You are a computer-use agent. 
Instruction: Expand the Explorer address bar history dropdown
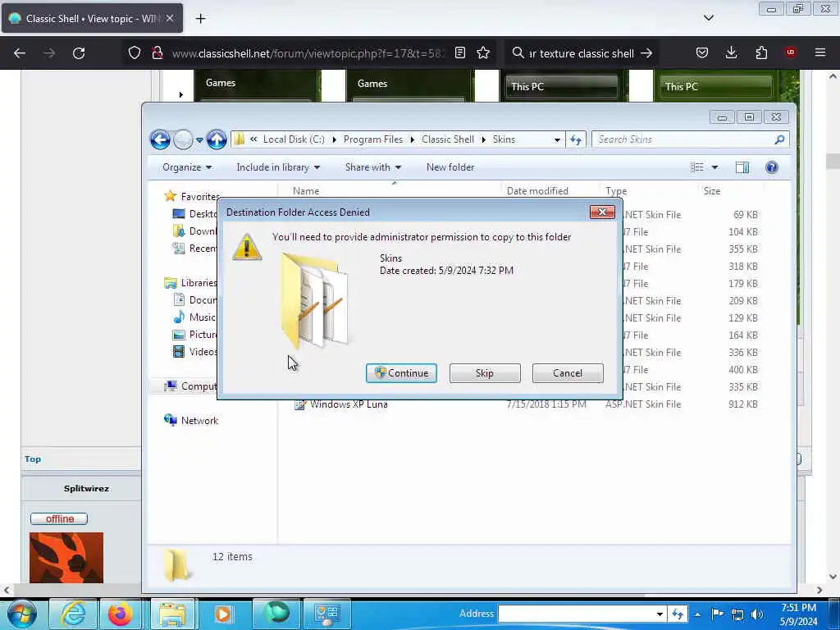click(557, 139)
